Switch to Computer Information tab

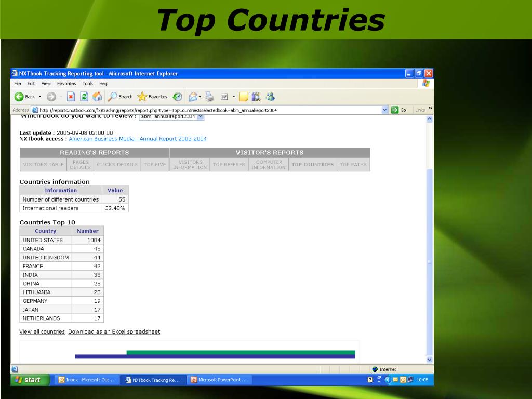click(269, 165)
